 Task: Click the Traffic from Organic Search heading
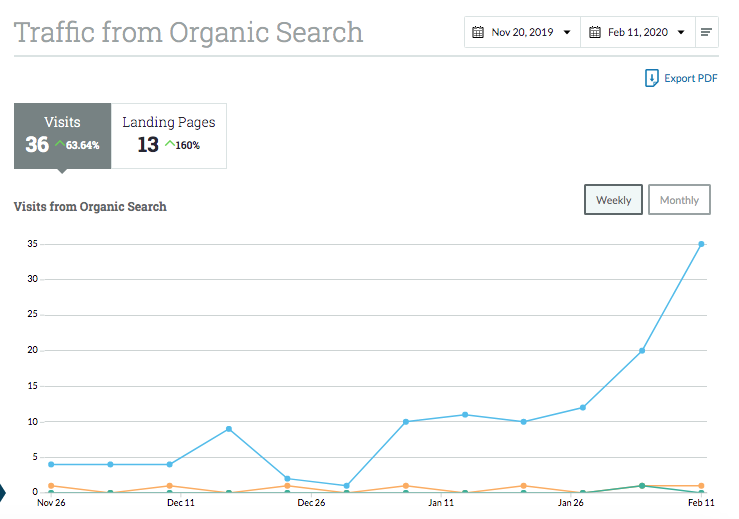[x=189, y=32]
